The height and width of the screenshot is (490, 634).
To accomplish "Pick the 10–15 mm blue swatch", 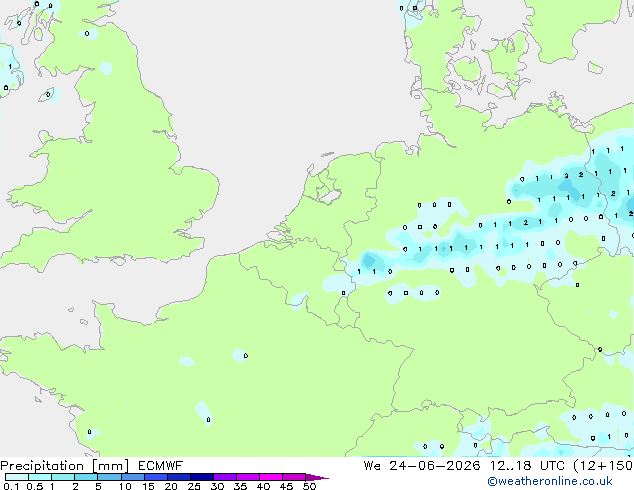I will pyautogui.click(x=133, y=477).
